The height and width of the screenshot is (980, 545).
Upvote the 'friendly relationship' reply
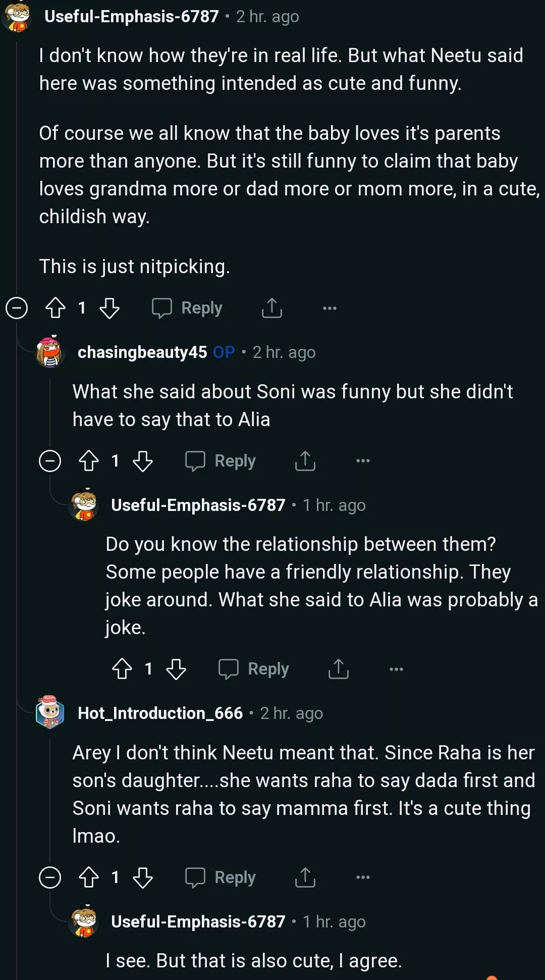[x=122, y=669]
